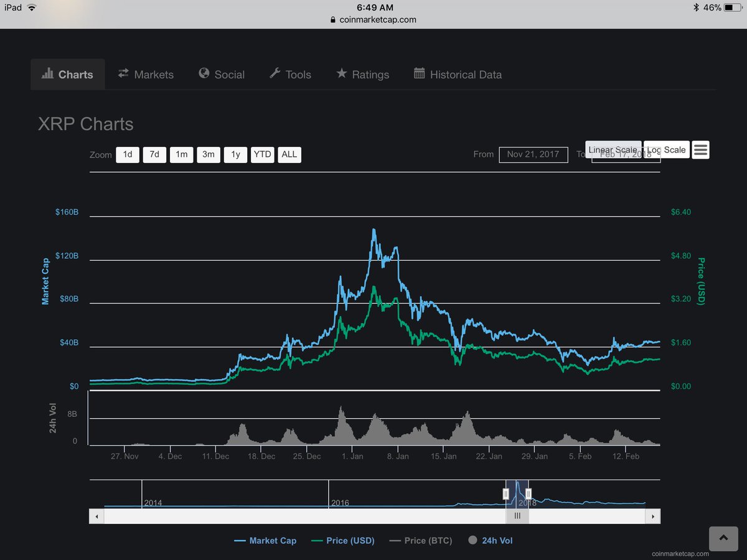Click the calendar icon beside Historical Data

[420, 73]
